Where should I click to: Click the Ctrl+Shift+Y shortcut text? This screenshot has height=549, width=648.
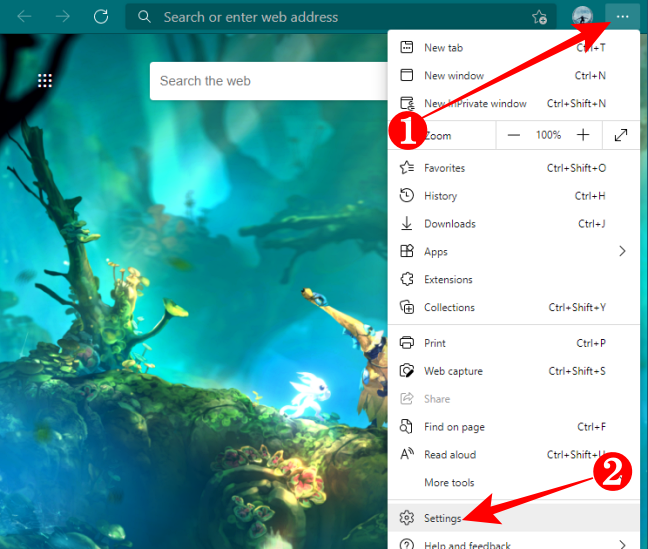tap(577, 307)
